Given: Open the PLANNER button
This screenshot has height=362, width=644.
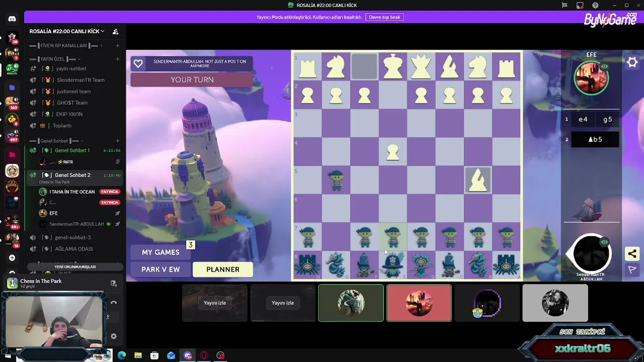Looking at the screenshot, I should pyautogui.click(x=223, y=269).
